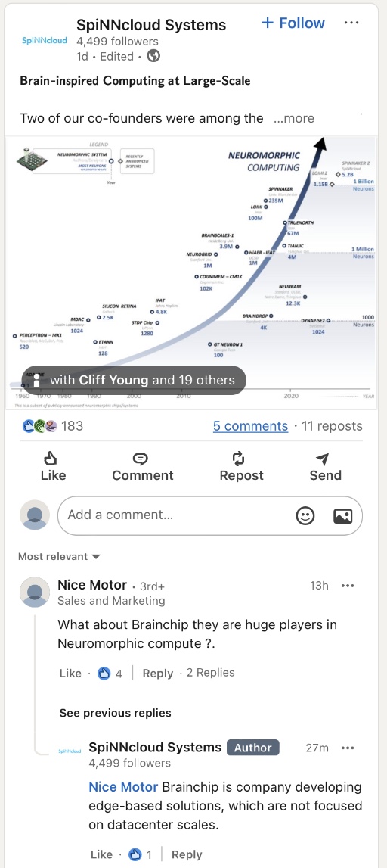The image size is (387, 868).
Task: Expand the Most relevant sort dropdown
Action: pos(59,556)
